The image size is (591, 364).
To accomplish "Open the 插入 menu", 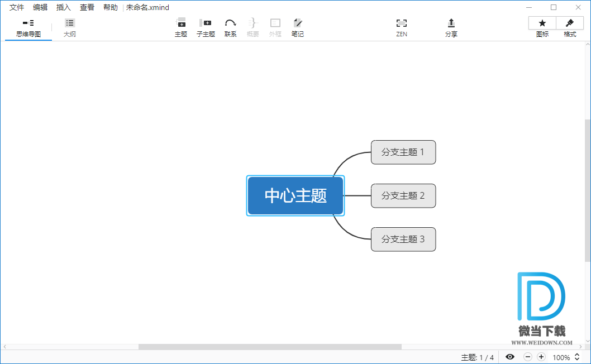I will (x=63, y=7).
